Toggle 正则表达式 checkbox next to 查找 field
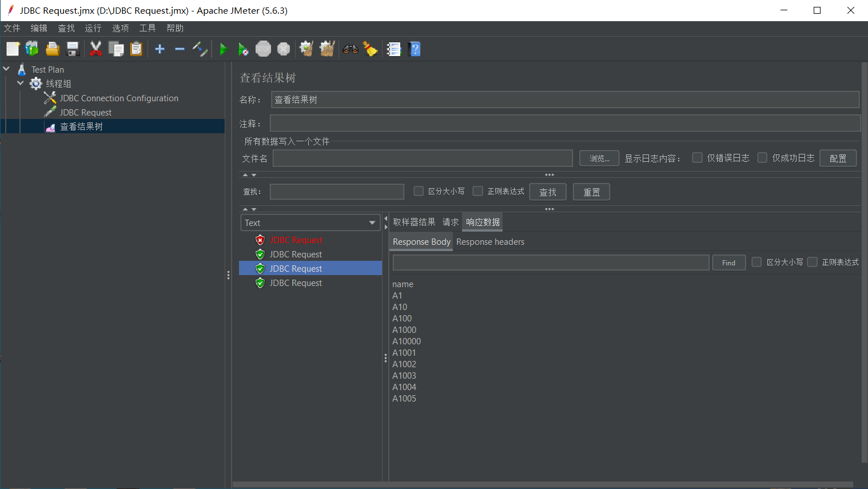Screen dimensions: 868x489 pos(478,191)
